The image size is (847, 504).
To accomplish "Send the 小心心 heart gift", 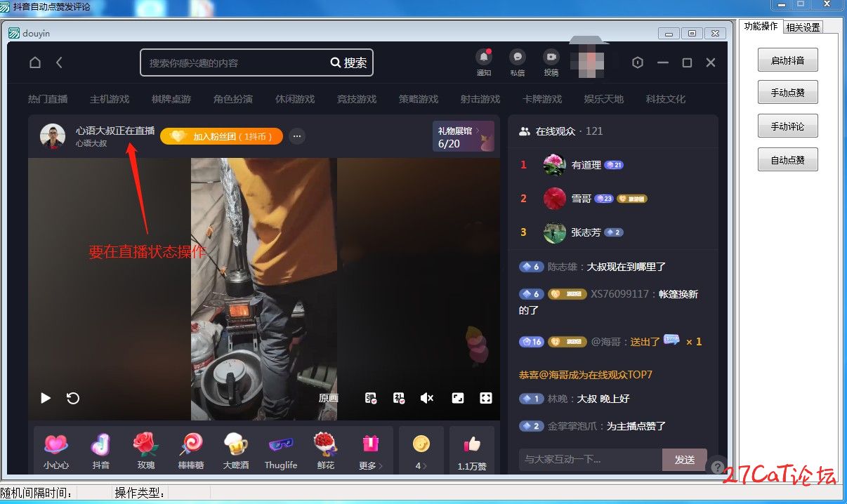I will 56,451.
